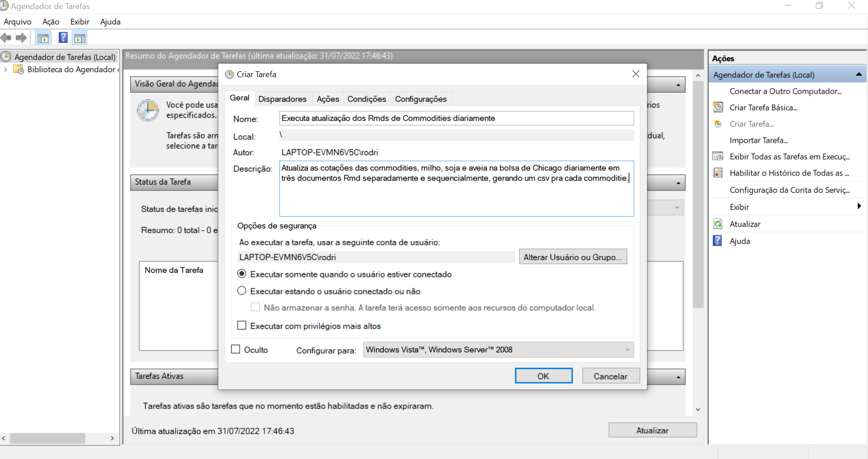Open the blue help toolbar icon
The image size is (868, 459).
[x=63, y=38]
